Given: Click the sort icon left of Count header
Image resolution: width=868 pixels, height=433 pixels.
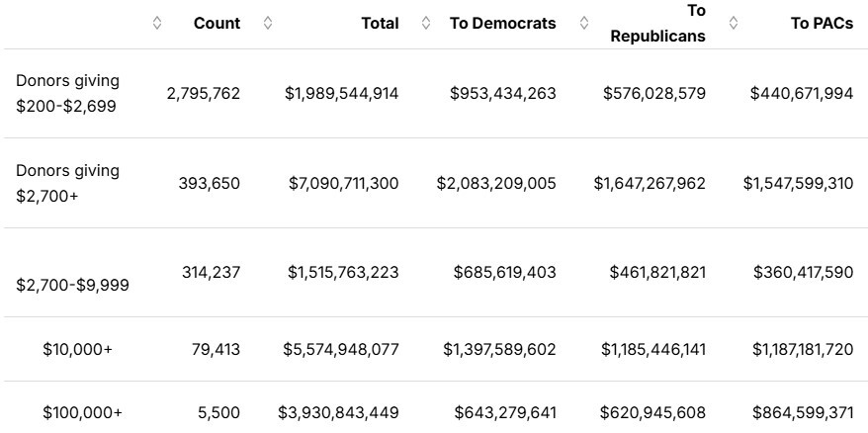Looking at the screenshot, I should [x=157, y=23].
